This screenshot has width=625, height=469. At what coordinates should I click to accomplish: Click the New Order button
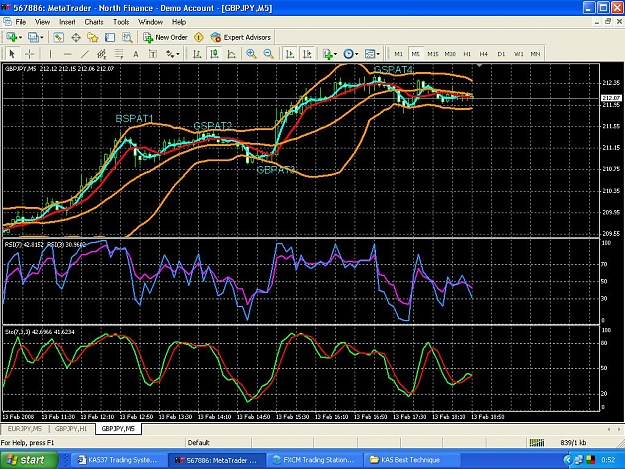pyautogui.click(x=165, y=37)
